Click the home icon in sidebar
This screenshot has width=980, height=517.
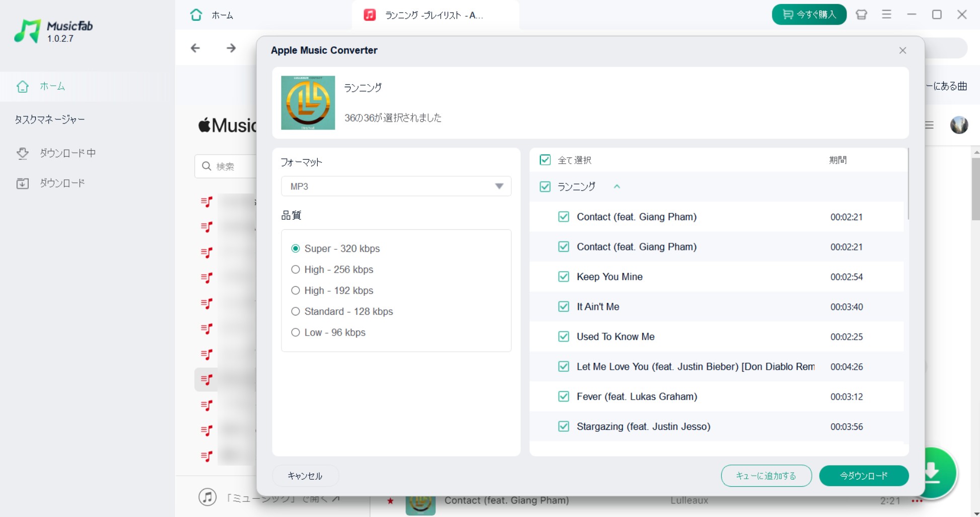point(23,87)
